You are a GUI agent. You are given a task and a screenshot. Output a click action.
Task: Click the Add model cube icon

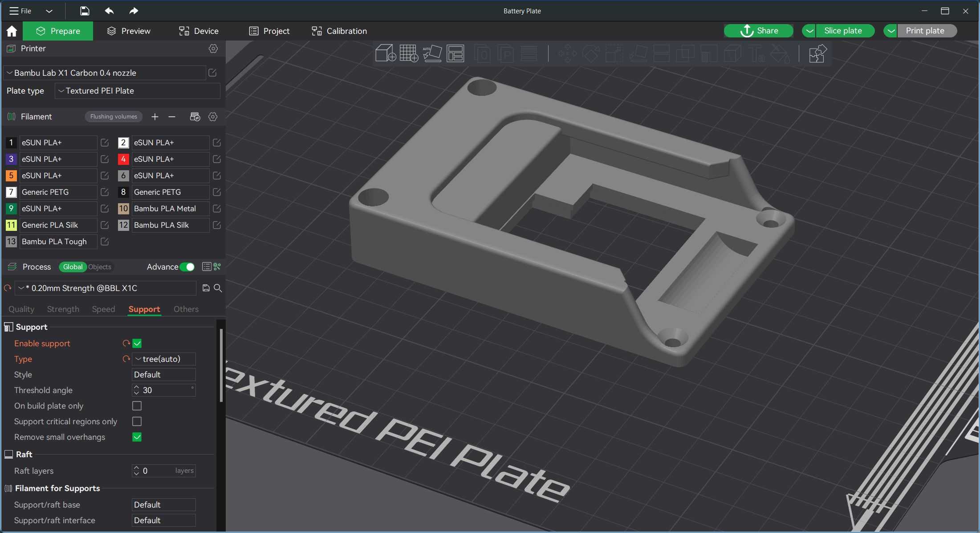point(386,53)
